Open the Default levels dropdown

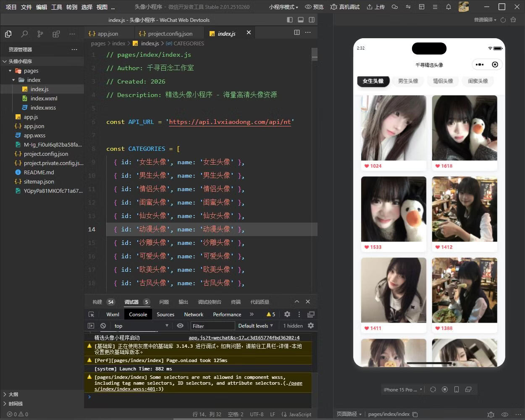[x=255, y=325]
